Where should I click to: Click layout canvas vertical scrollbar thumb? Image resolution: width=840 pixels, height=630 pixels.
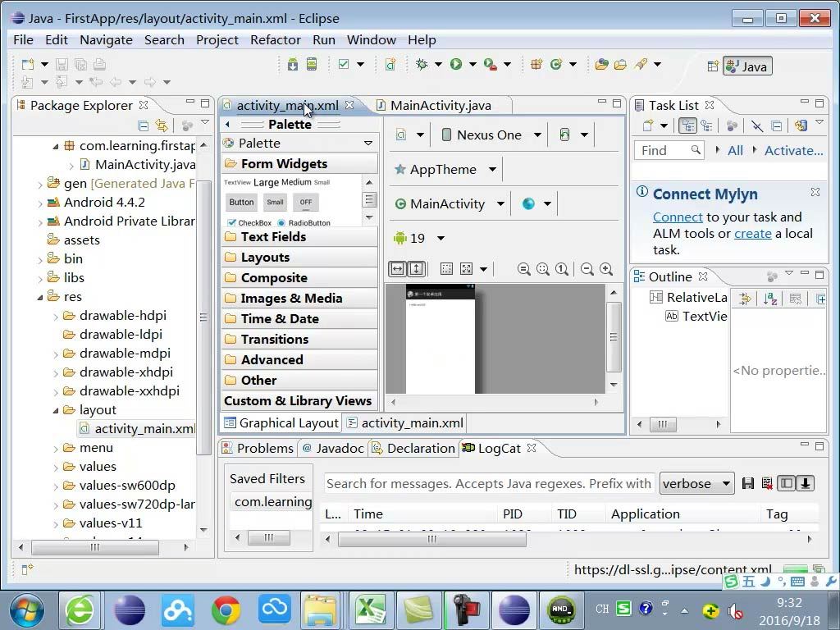pos(614,337)
